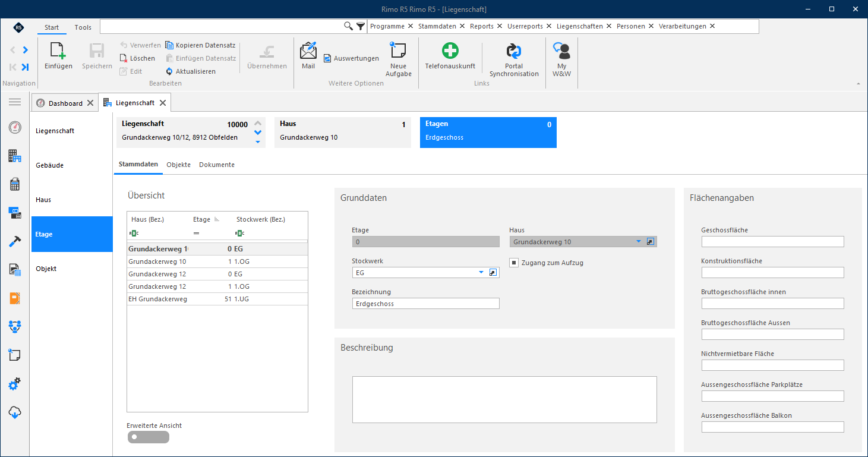868x457 pixels.
Task: Open people group icon in sidebar
Action: click(x=15, y=326)
